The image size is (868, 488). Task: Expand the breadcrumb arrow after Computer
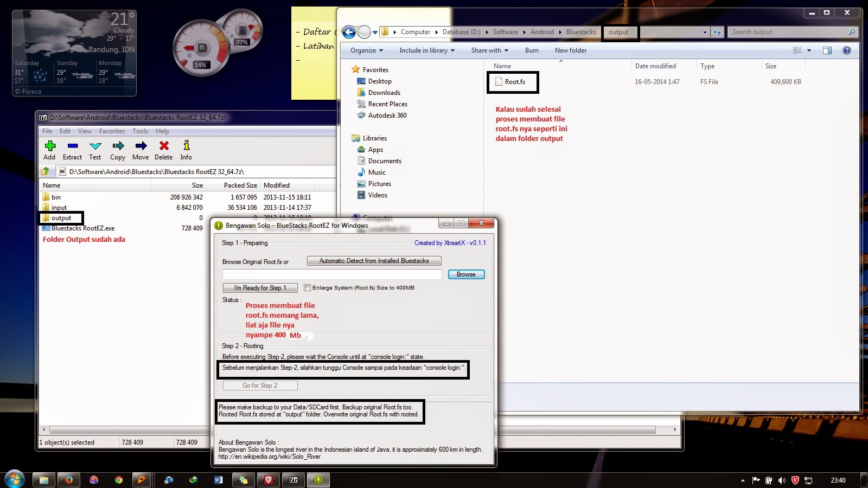437,32
